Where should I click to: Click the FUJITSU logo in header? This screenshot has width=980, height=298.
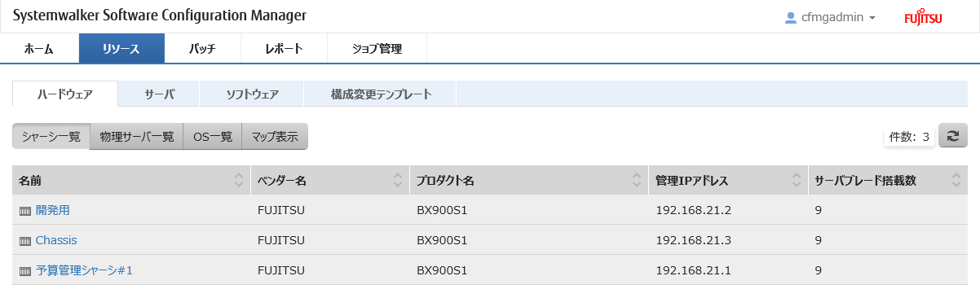click(923, 18)
